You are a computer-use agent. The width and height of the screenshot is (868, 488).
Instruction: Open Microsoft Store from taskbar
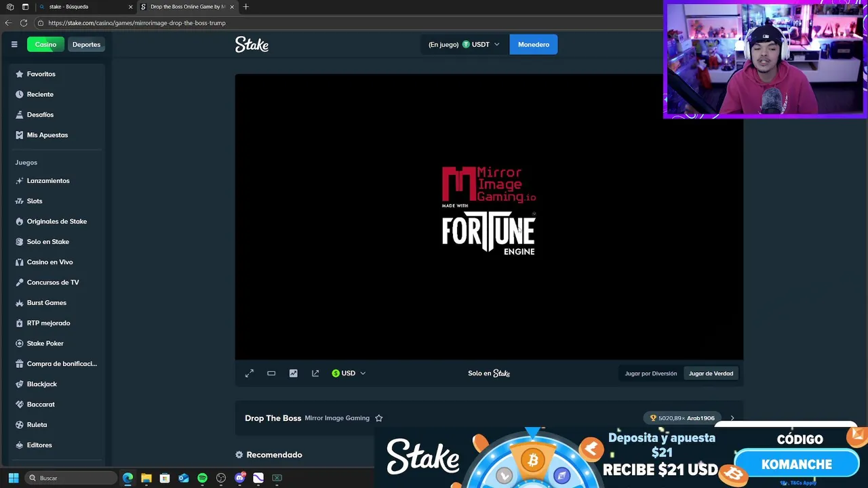[165, 478]
